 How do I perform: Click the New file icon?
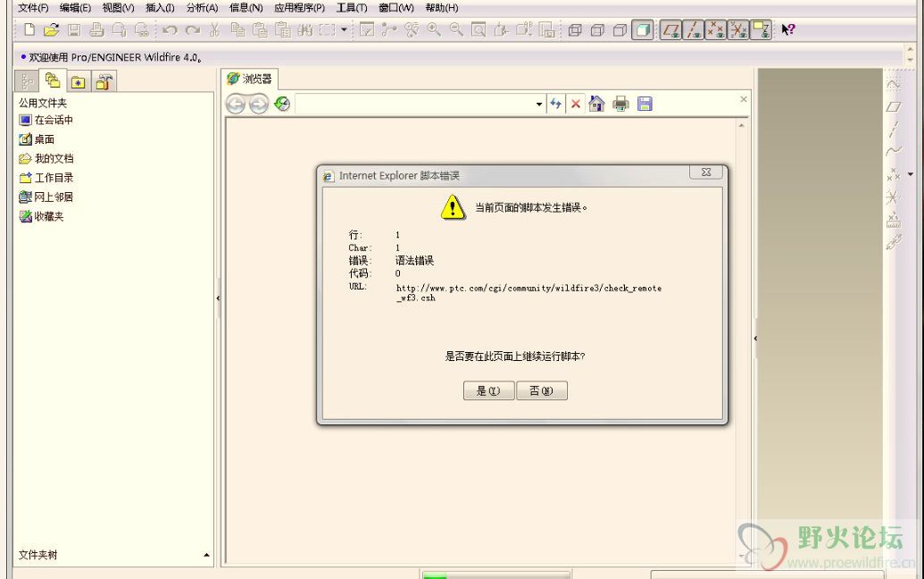(29, 29)
